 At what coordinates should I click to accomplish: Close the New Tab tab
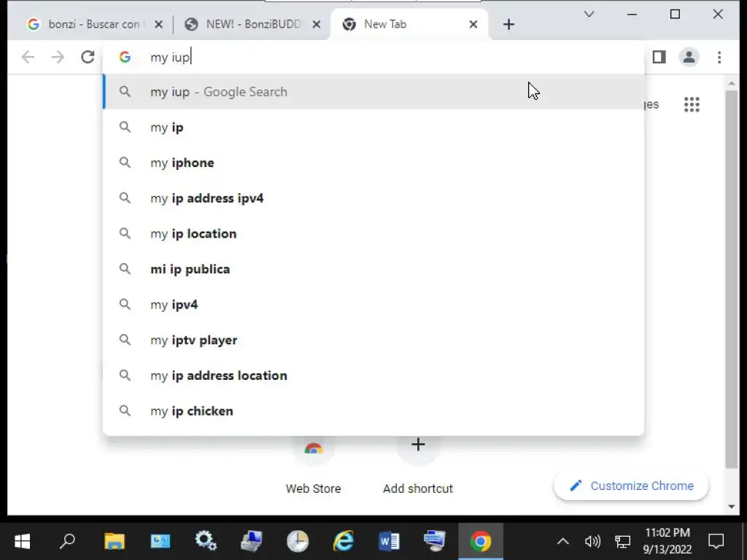(473, 24)
